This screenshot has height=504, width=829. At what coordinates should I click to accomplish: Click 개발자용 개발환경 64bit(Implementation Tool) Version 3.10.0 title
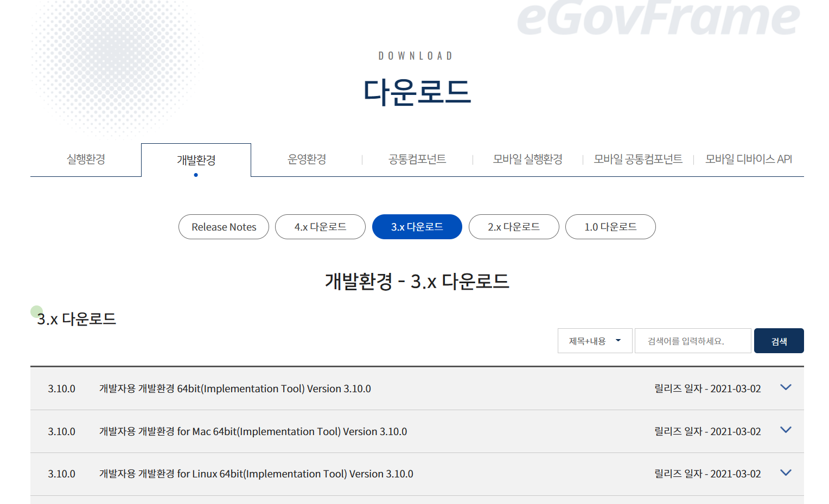click(235, 388)
